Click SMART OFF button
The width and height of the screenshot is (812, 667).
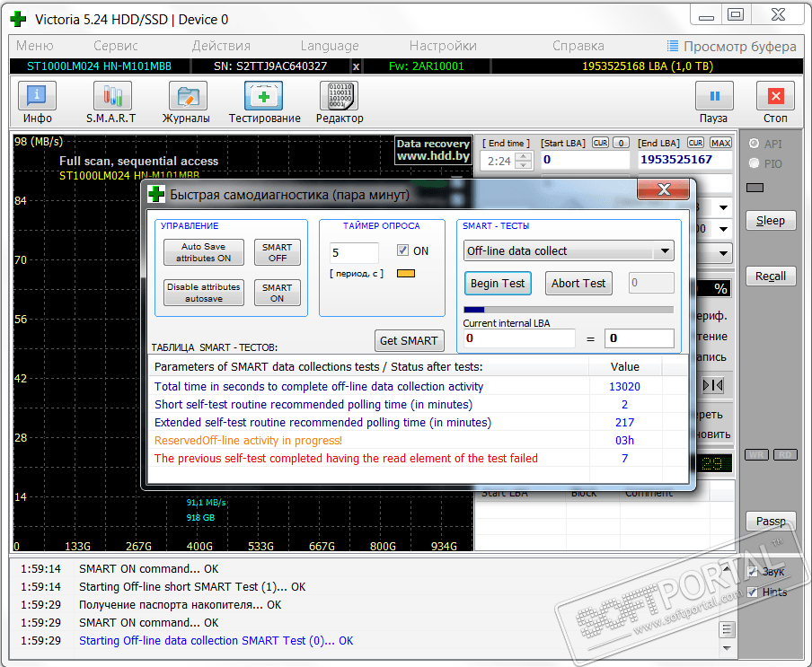tap(277, 252)
